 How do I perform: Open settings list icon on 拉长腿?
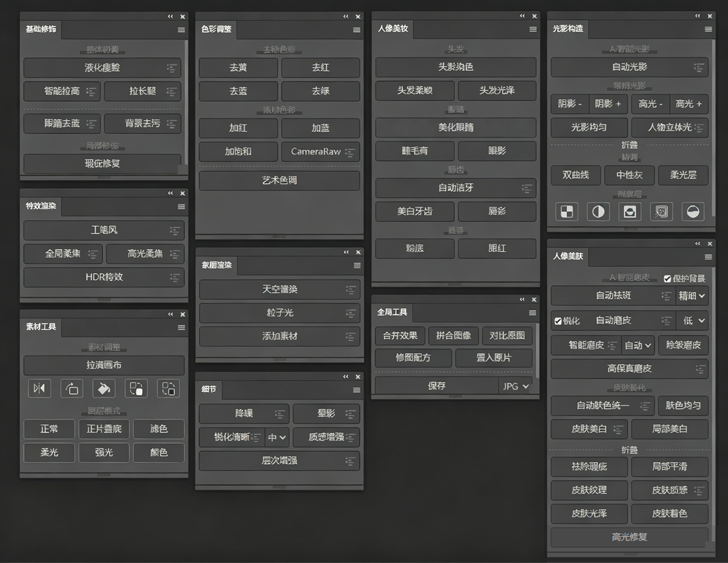pyautogui.click(x=172, y=92)
